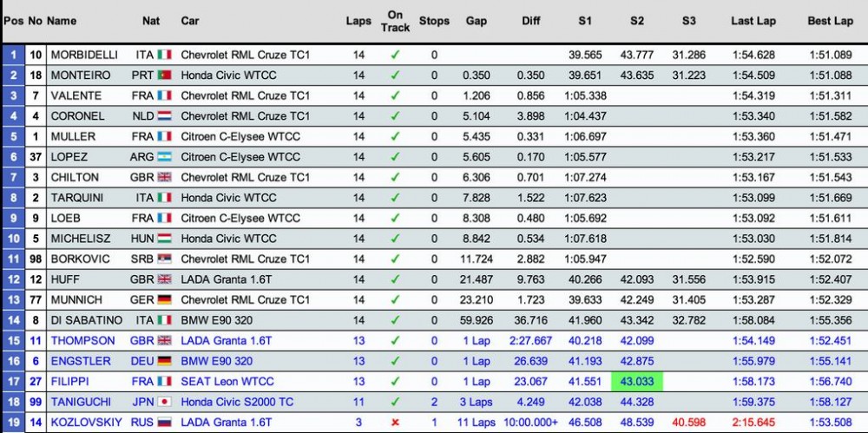Click the Last Lap column header
The height and width of the screenshot is (433, 868).
coord(753,21)
